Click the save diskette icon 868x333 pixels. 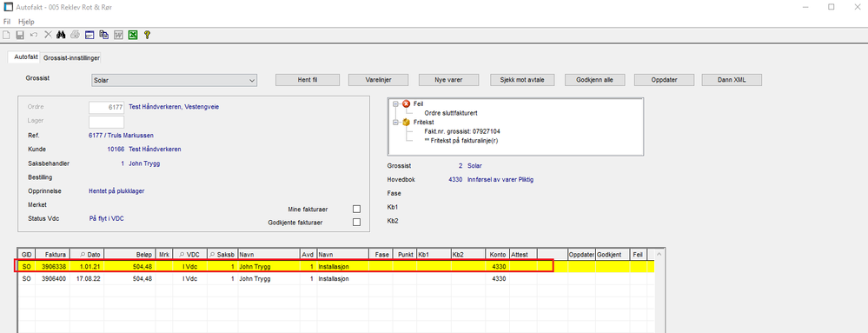(x=20, y=35)
